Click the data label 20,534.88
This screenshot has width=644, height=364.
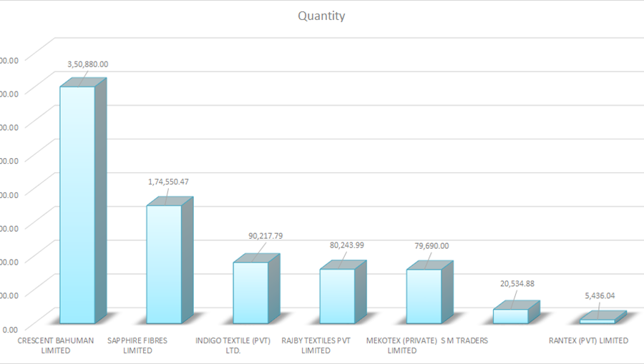click(517, 284)
